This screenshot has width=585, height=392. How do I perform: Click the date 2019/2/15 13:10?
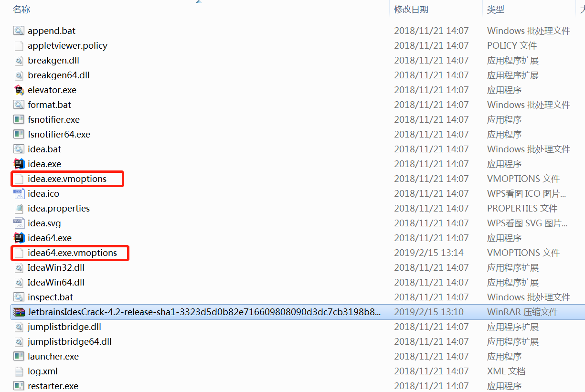429,312
